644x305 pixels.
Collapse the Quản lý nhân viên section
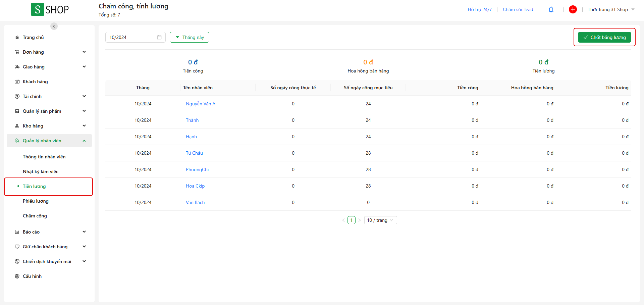click(x=84, y=141)
